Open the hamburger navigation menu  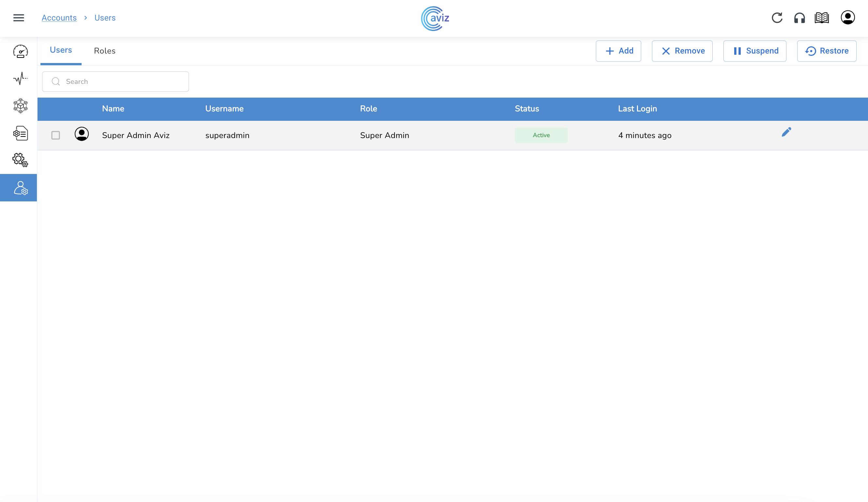19,18
